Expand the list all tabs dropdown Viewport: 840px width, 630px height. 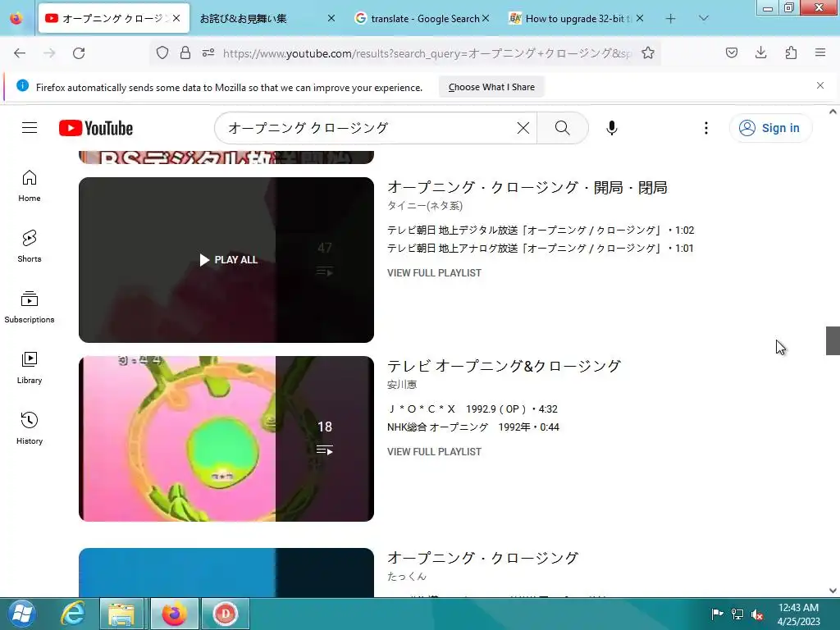[704, 19]
